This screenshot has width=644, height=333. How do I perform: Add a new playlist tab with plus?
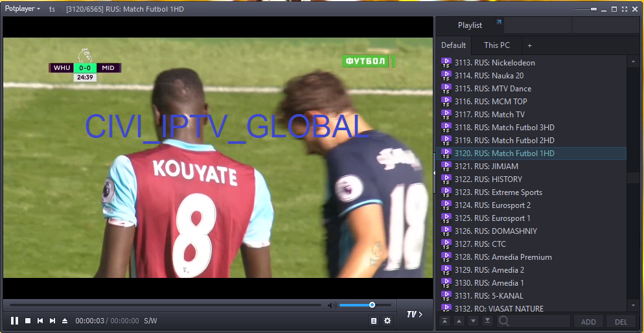click(x=529, y=45)
